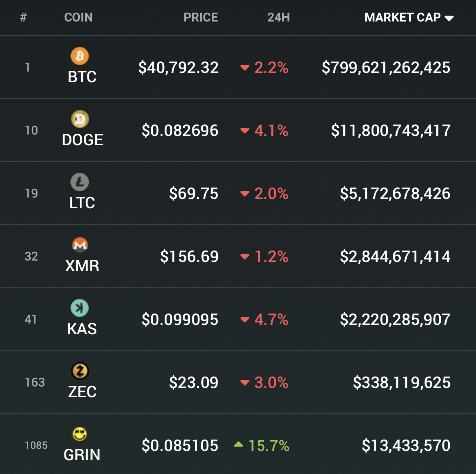Screen dimensions: 476x474
Task: Open the BTC coin link
Action: 82,77
